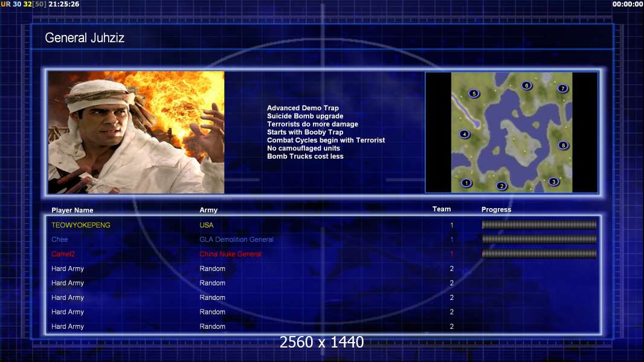Viewport: 644px width, 362px height.
Task: Select start position marker 8 on map
Action: (x=563, y=145)
